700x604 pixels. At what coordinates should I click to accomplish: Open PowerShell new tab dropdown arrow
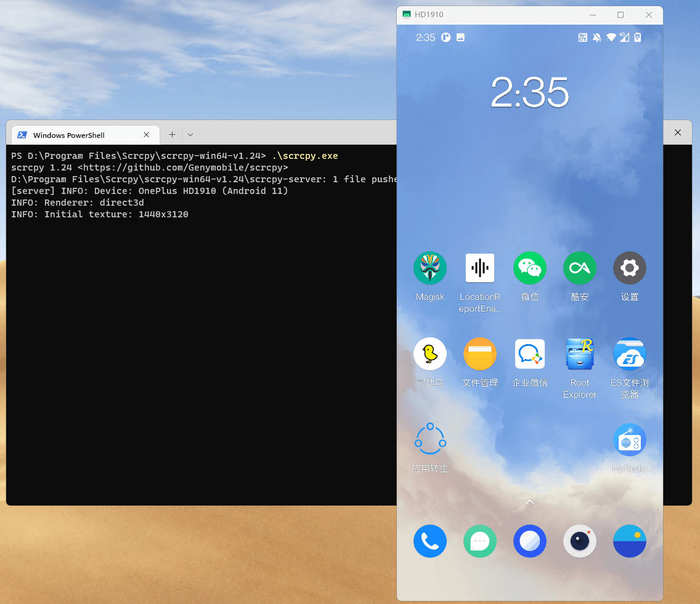pyautogui.click(x=190, y=135)
